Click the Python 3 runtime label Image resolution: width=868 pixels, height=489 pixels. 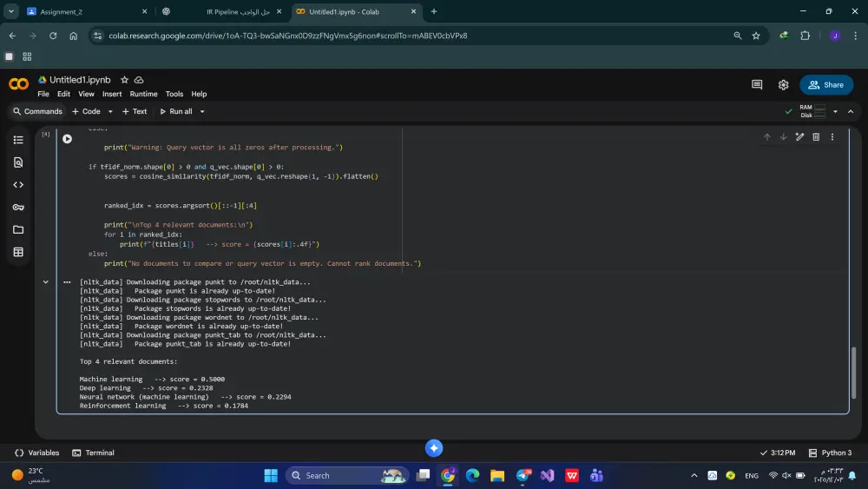point(831,453)
